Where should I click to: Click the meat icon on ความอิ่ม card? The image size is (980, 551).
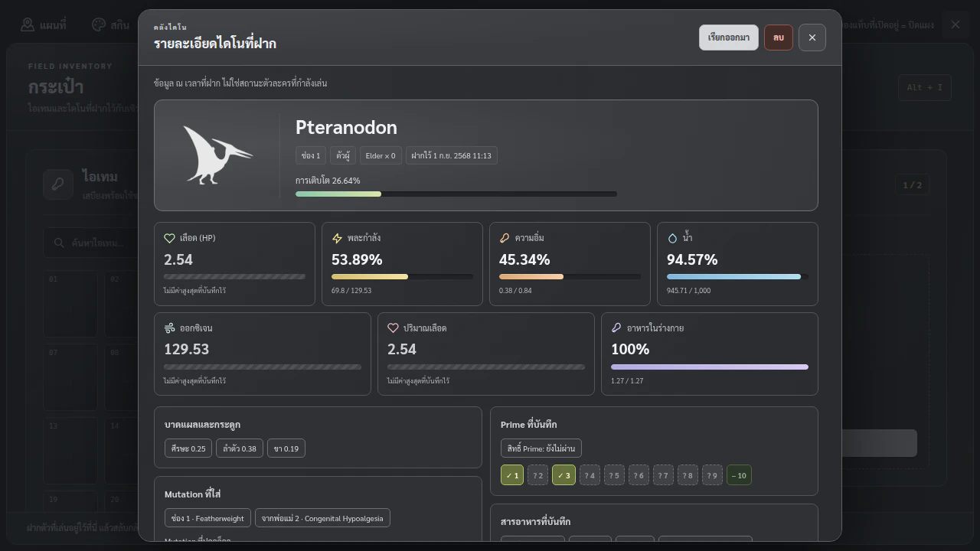tap(505, 238)
